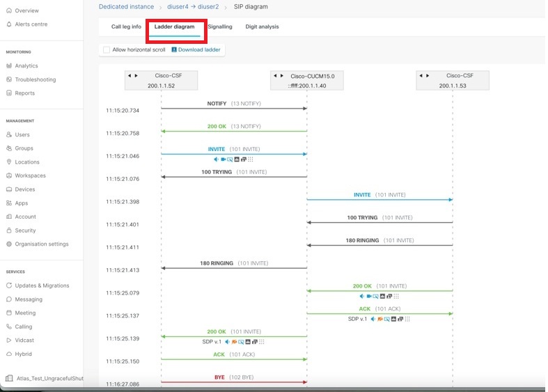The height and width of the screenshot is (392, 548).
Task: Move Cisco-CSF 200.1.1.52 column right
Action: point(136,75)
